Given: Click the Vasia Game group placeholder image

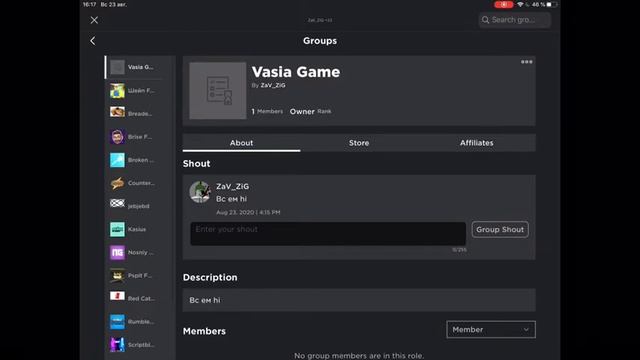Looking at the screenshot, I should 218,91.
